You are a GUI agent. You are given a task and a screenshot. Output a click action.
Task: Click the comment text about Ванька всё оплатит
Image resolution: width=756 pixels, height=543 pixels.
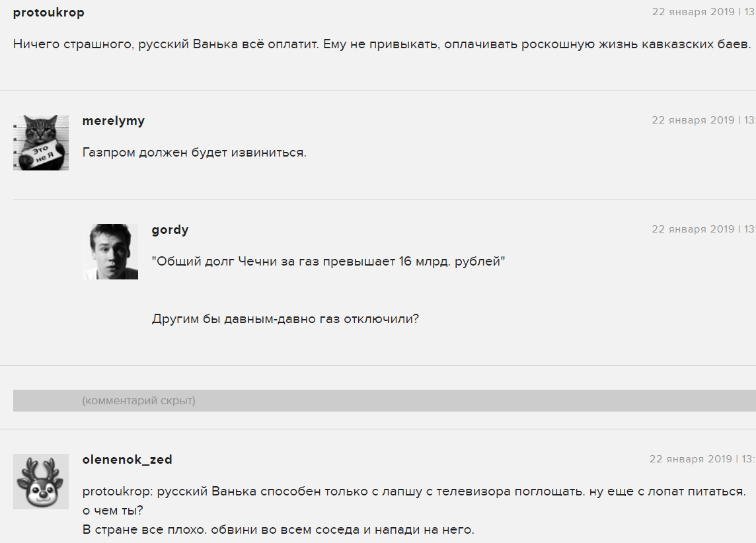382,44
